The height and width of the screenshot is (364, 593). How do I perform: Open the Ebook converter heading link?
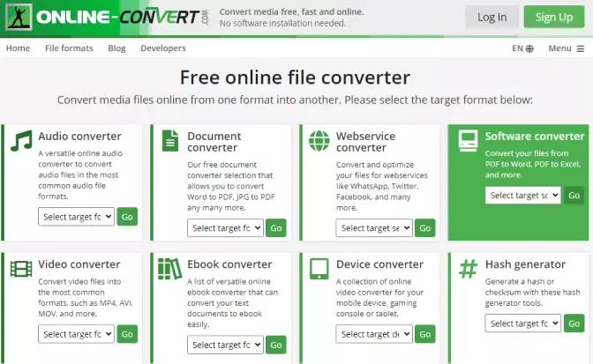[x=229, y=264]
